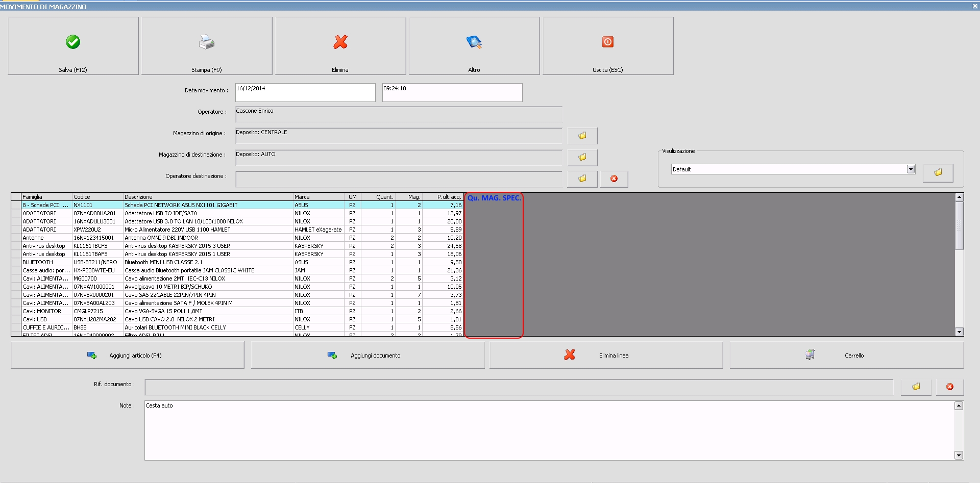
Task: Browse folder for Magazzino di destinazione
Action: click(582, 157)
